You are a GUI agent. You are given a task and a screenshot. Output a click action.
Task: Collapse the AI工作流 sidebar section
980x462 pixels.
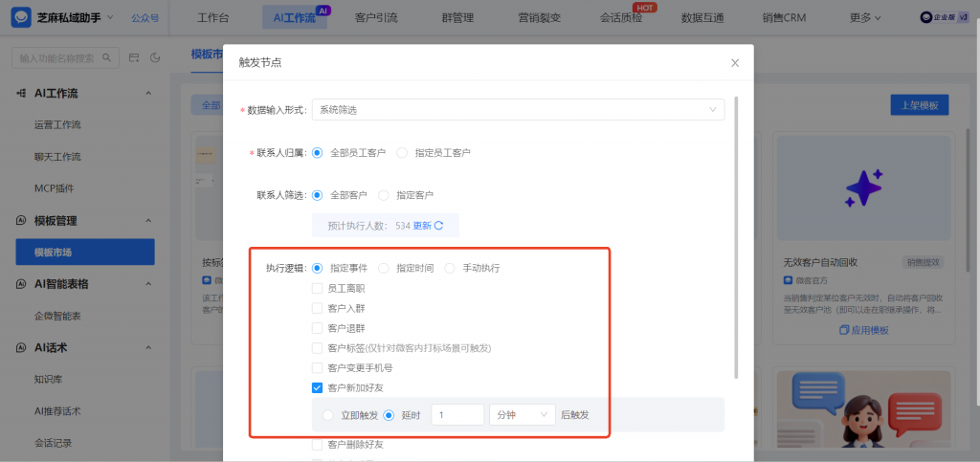click(148, 94)
